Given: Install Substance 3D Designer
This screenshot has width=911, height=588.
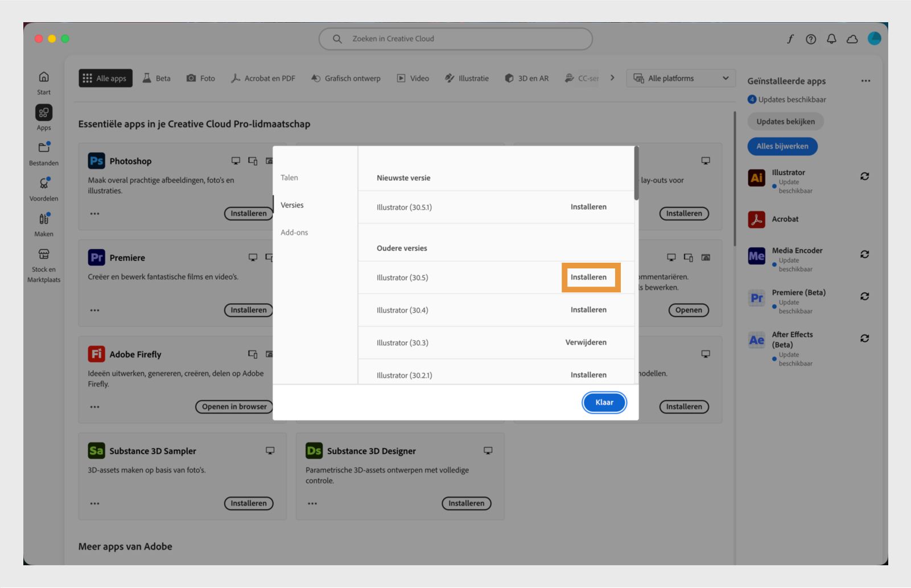Looking at the screenshot, I should click(x=466, y=504).
